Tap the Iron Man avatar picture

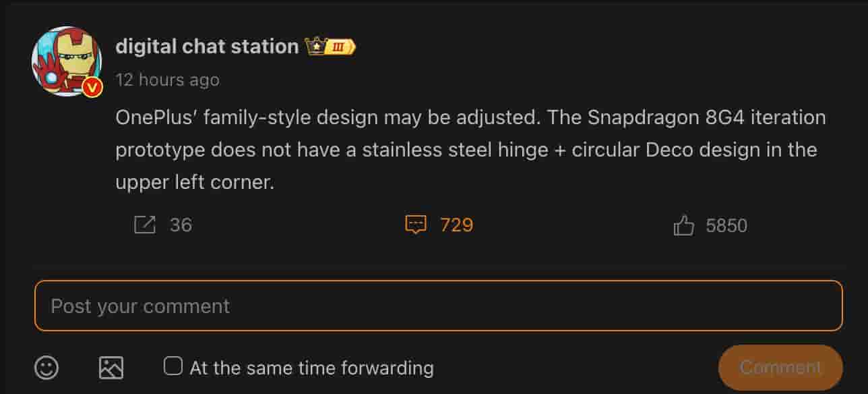67,61
